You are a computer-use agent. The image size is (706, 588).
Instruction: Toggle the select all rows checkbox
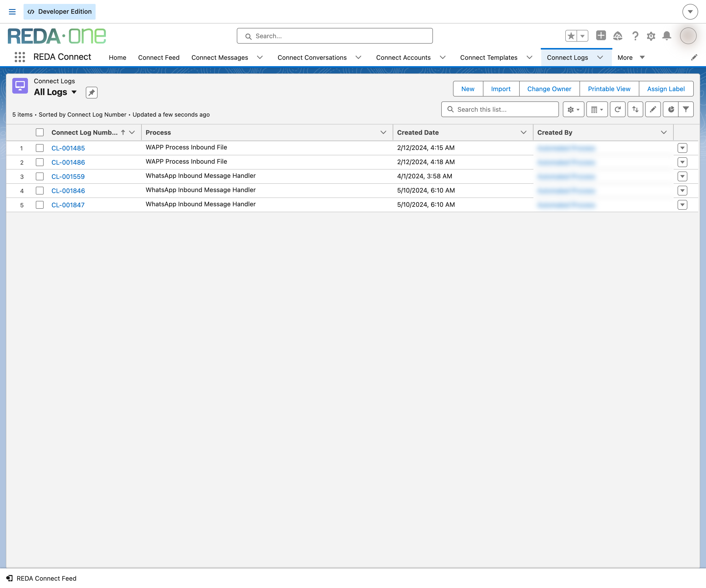point(40,132)
